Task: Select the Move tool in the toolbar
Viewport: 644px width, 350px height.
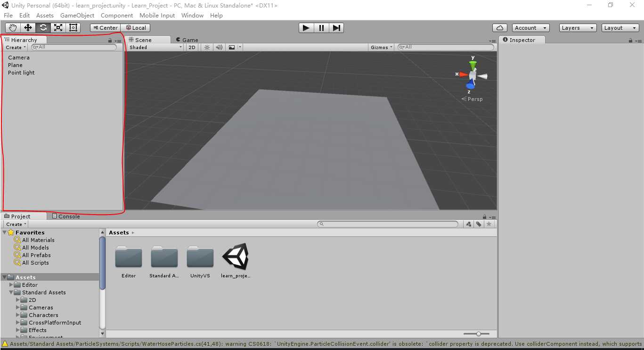Action: [x=28, y=28]
